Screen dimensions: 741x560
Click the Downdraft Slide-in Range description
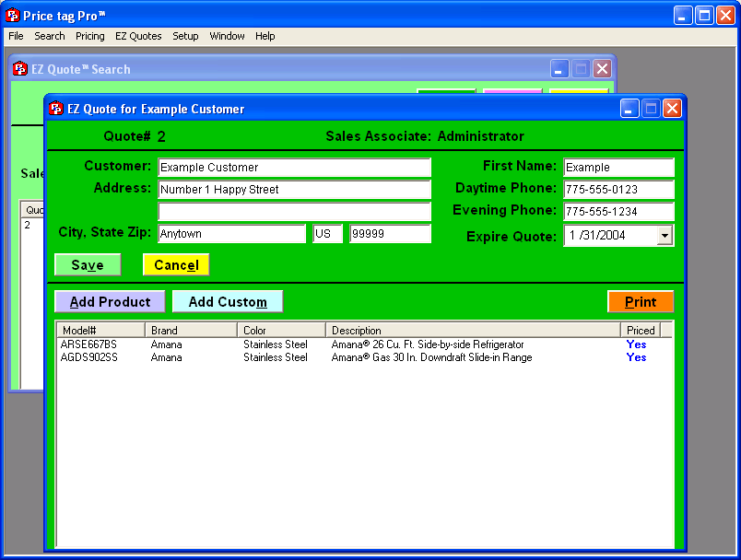[431, 357]
